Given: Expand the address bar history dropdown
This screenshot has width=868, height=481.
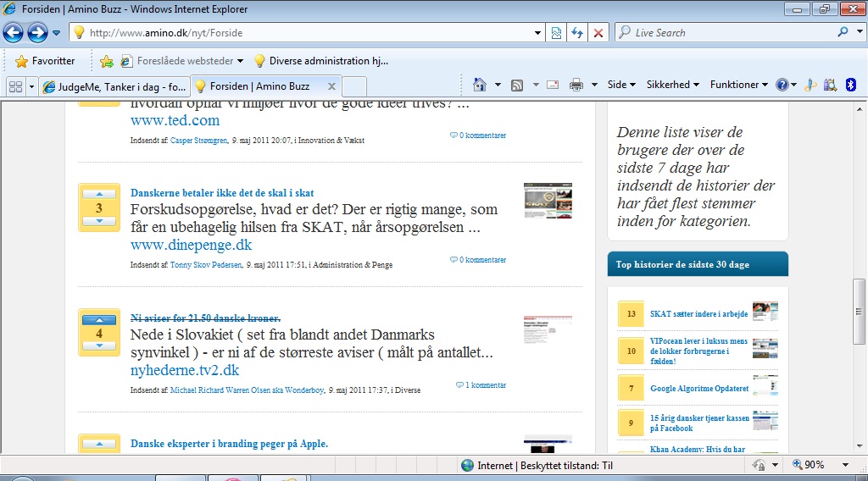Looking at the screenshot, I should coord(537,33).
